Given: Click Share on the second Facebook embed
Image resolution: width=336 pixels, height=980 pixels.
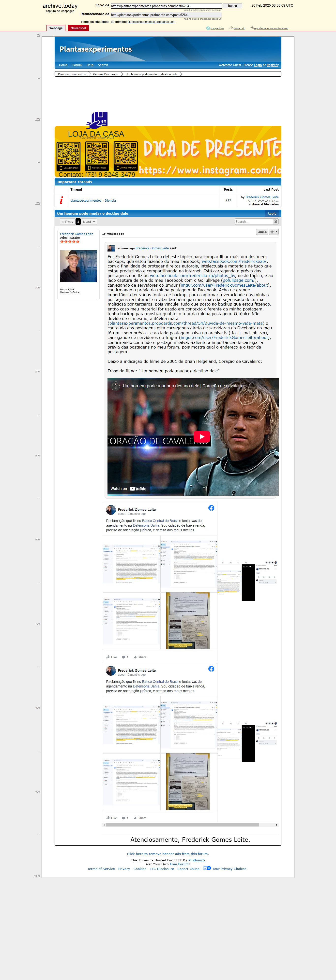Looking at the screenshot, I should click(140, 818).
